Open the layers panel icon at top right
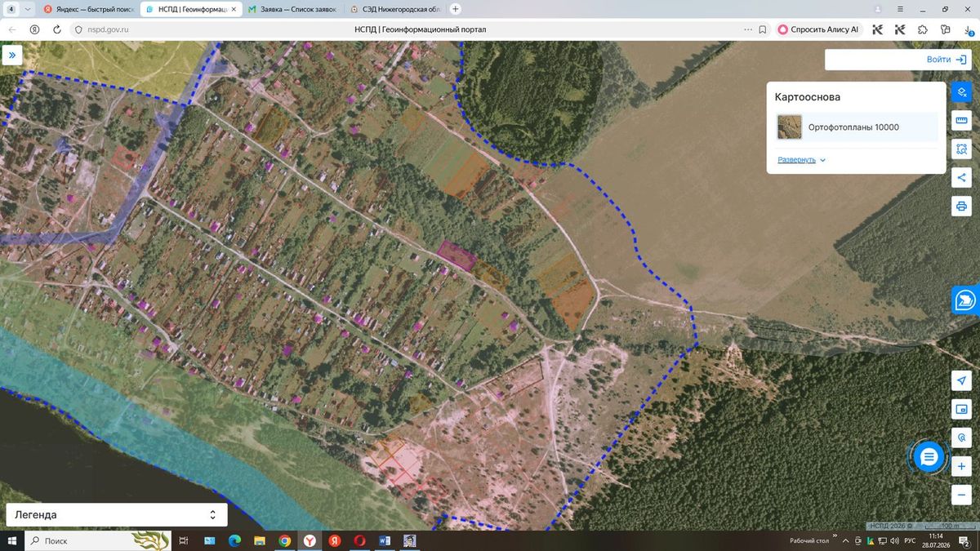The image size is (980, 551). pyautogui.click(x=961, y=91)
